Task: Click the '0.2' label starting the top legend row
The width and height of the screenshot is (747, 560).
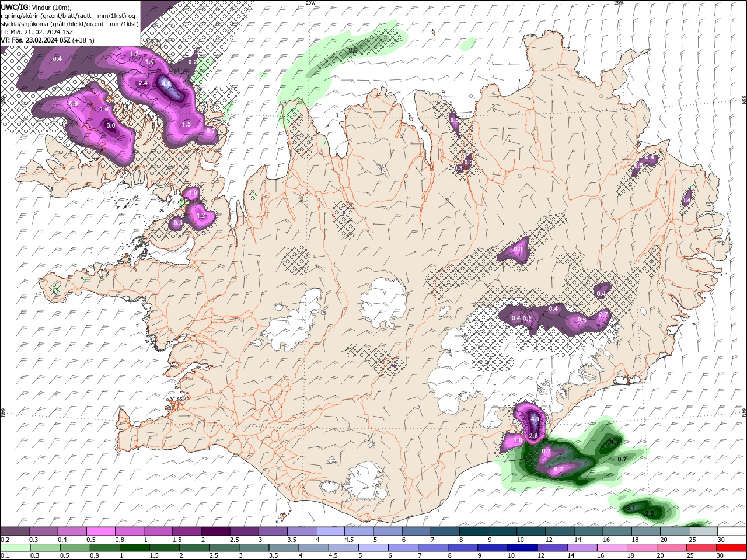Action: (5, 540)
